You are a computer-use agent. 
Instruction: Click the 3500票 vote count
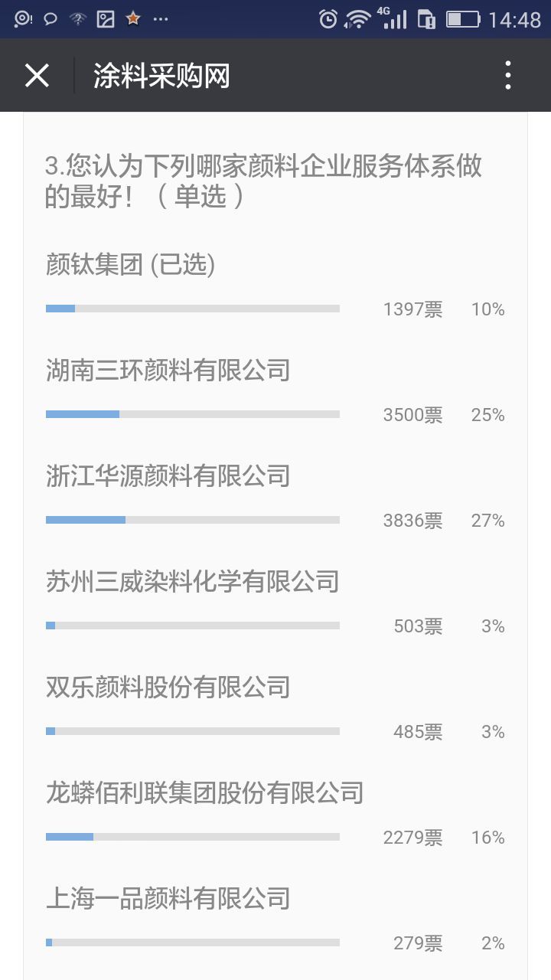[x=412, y=415]
